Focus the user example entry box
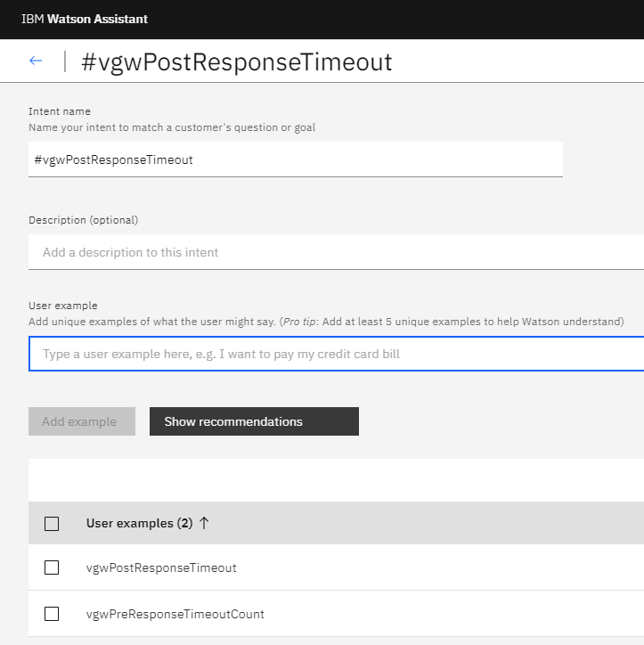644x645 pixels. [x=337, y=354]
